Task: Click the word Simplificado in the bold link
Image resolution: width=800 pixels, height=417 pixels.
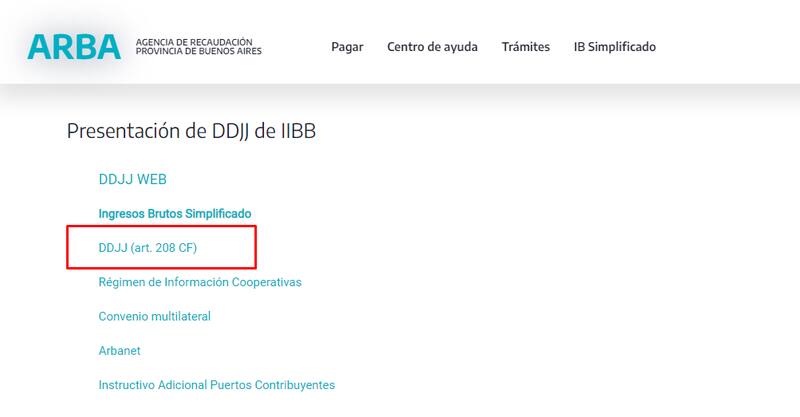Action: click(x=220, y=214)
